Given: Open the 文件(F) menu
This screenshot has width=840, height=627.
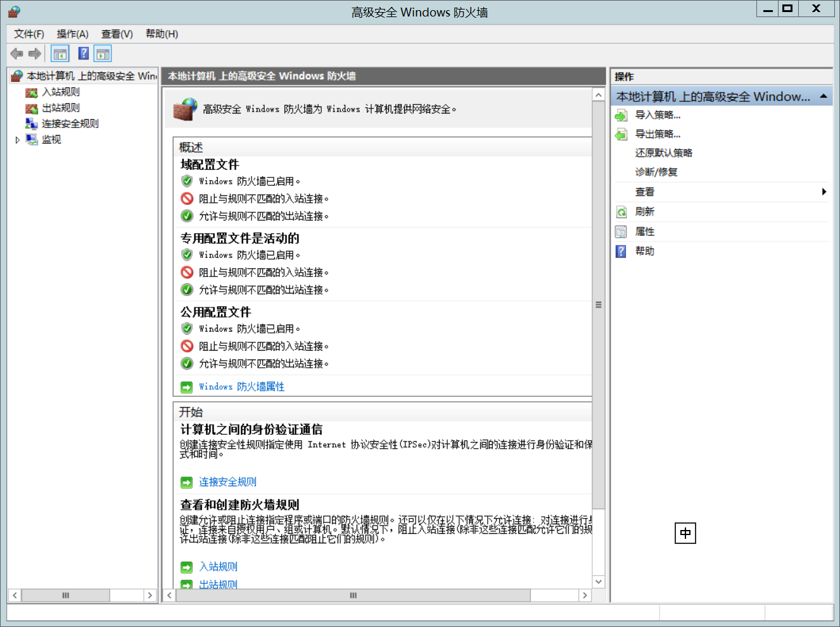Looking at the screenshot, I should click(29, 34).
